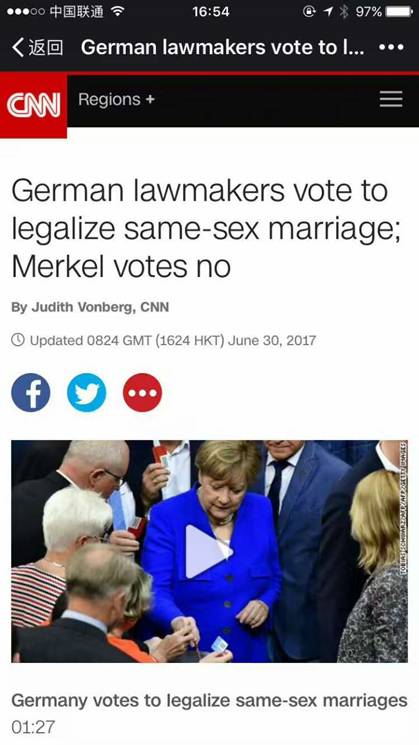Play the Merkel voting video
The width and height of the screenshot is (419, 745).
[x=209, y=551]
